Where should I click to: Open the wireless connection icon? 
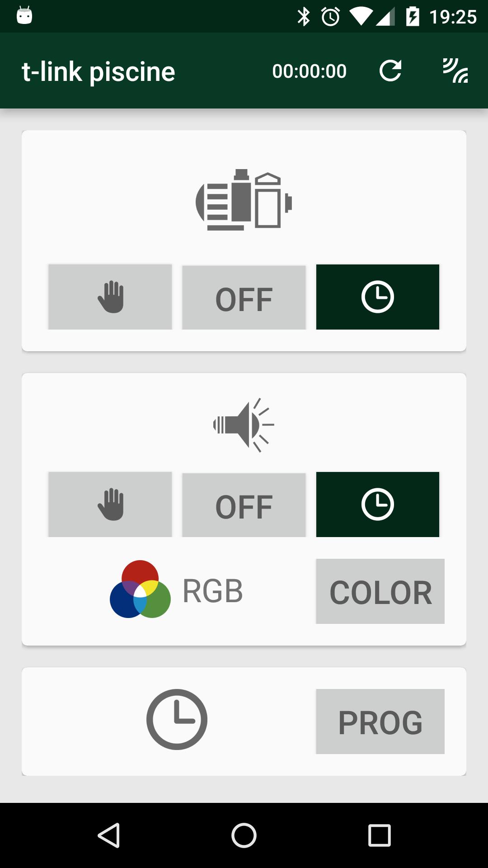(455, 71)
